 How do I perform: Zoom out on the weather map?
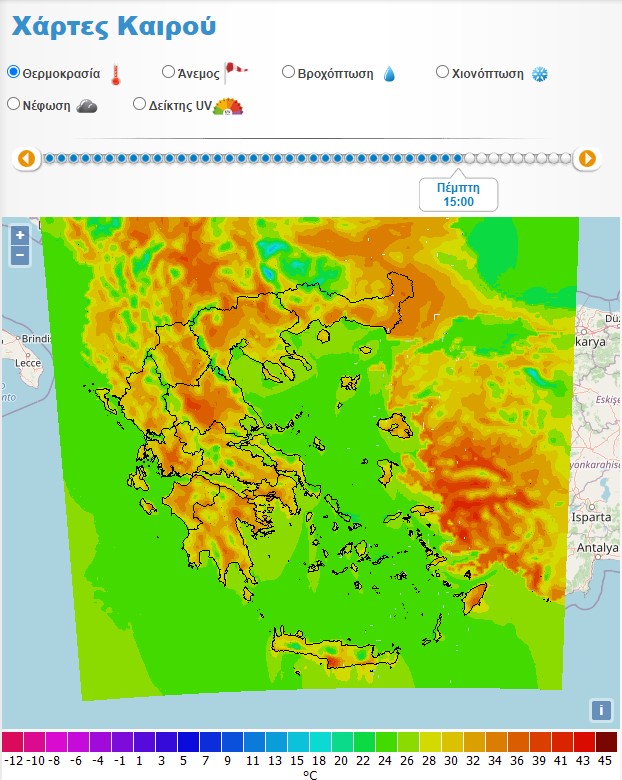pyautogui.click(x=20, y=255)
